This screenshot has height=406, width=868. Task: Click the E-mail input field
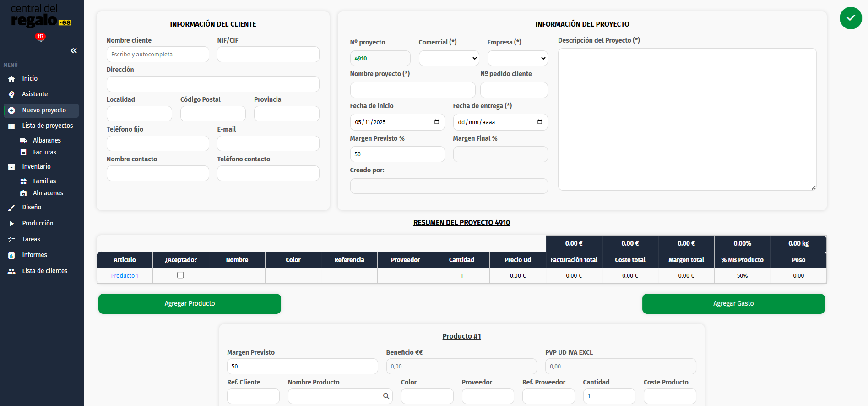pos(268,143)
